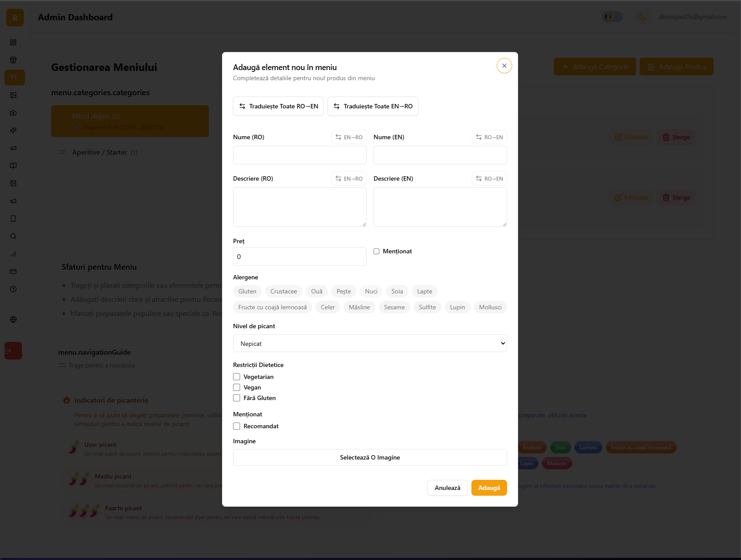741x560 pixels.
Task: Click the red logout icon in sidebar
Action: [x=13, y=351]
